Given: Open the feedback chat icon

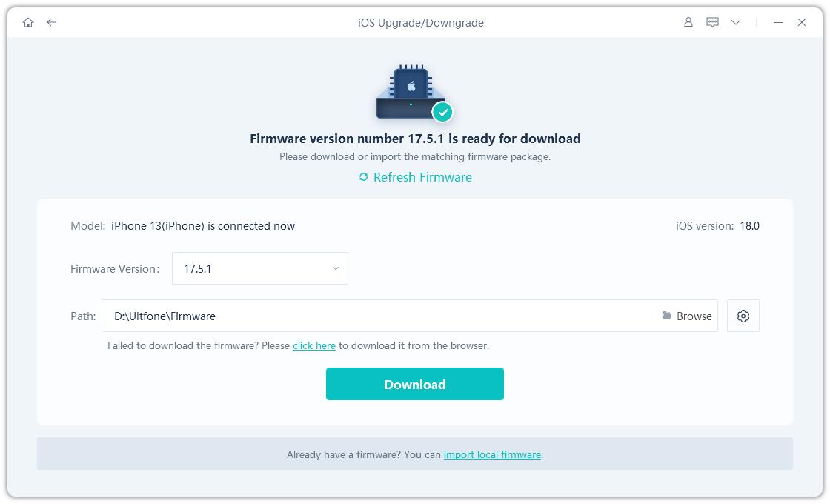Looking at the screenshot, I should tap(712, 22).
